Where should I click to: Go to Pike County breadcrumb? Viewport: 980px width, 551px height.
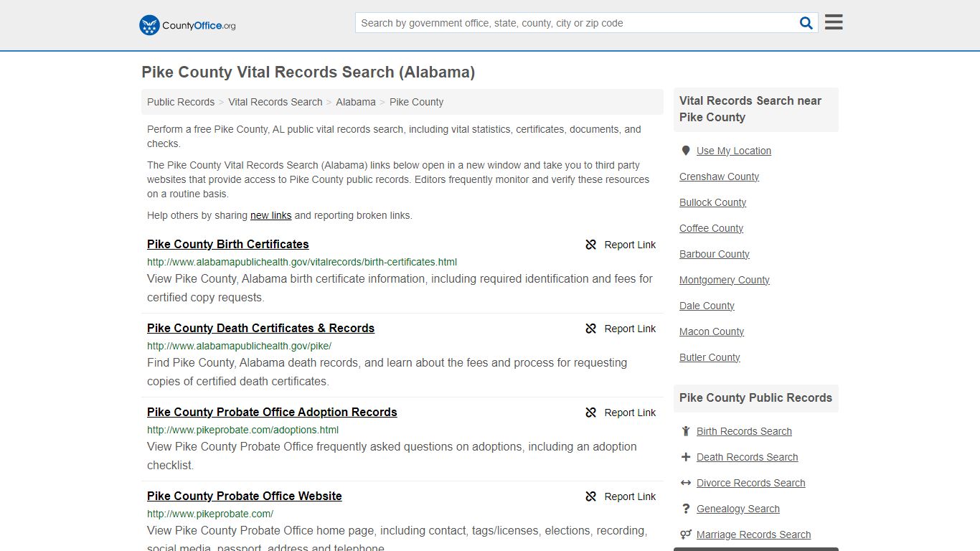click(416, 102)
